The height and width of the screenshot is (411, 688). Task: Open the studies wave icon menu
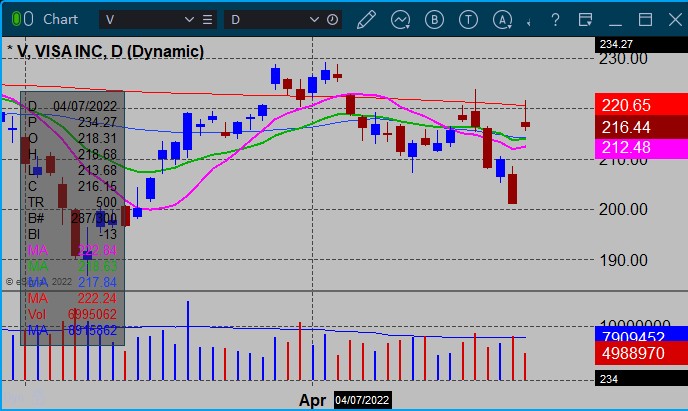[400, 20]
